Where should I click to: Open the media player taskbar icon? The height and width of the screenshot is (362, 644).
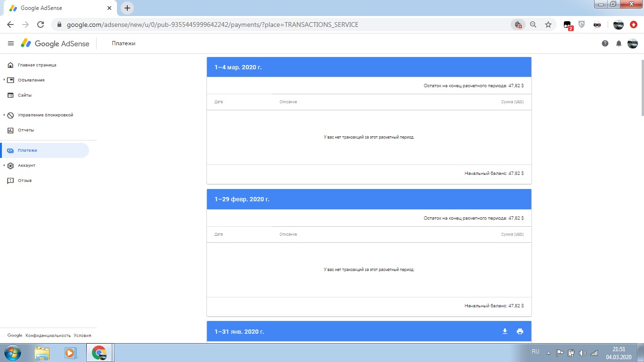pyautogui.click(x=70, y=353)
